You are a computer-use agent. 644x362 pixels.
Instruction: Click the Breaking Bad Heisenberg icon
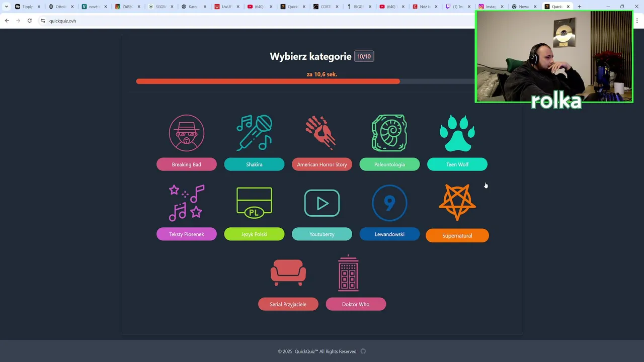coord(186,133)
